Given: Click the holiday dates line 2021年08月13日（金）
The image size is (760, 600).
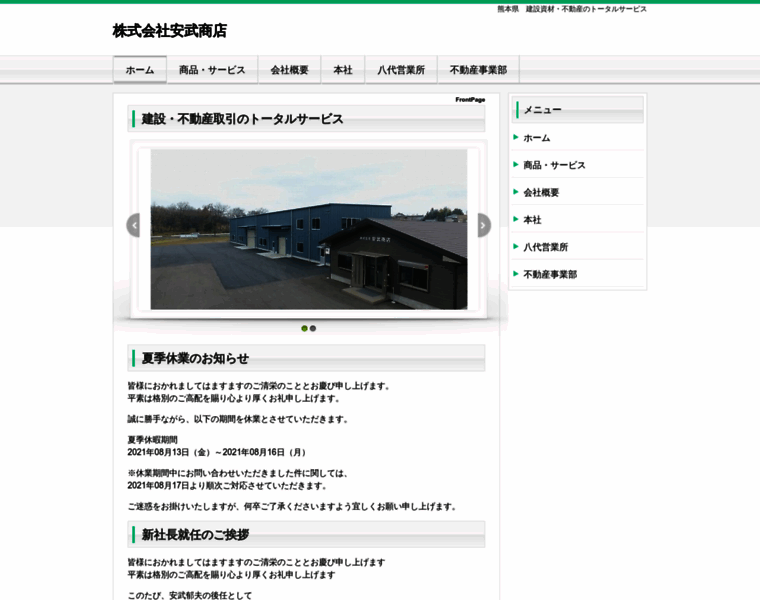Looking at the screenshot, I should pyautogui.click(x=217, y=452).
